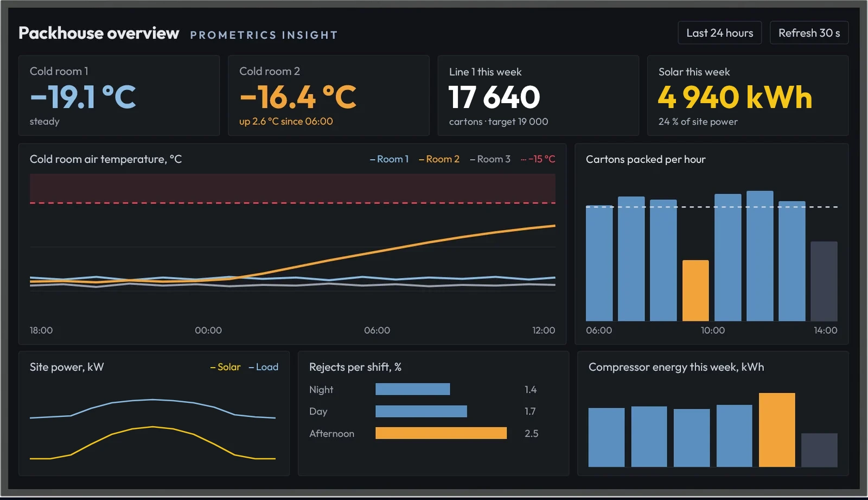The image size is (868, 500).
Task: Click the PROMETRICS INSIGHT label
Action: tap(264, 35)
